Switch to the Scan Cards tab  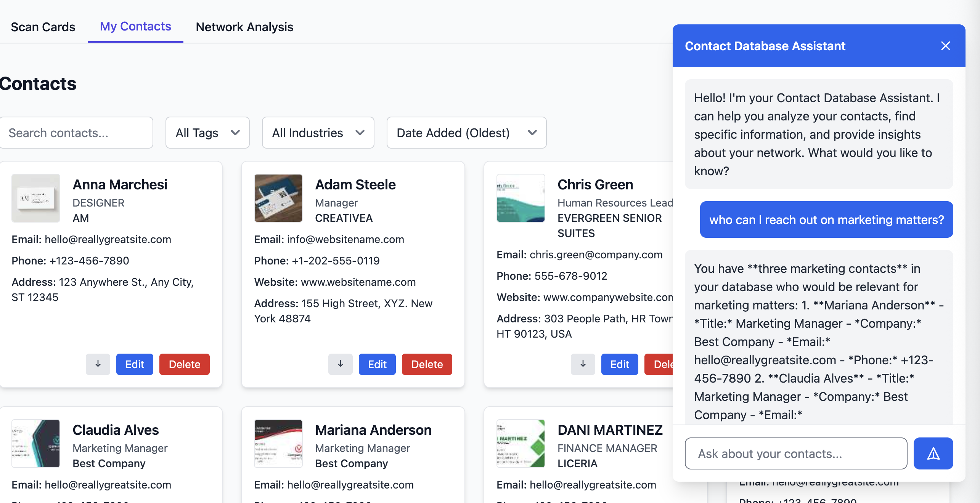point(43,27)
